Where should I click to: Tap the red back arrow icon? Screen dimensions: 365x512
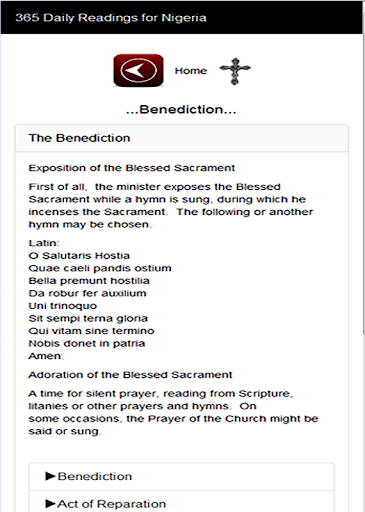tap(138, 70)
